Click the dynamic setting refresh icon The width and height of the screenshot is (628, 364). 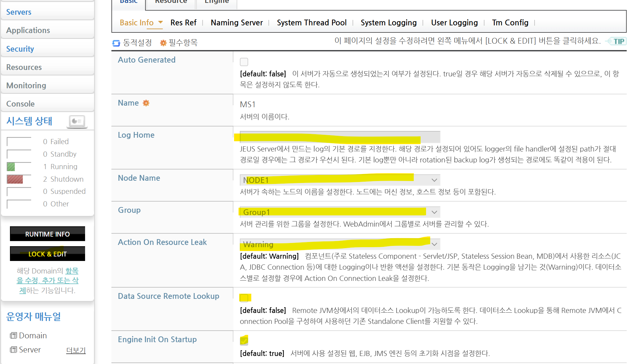(x=116, y=43)
